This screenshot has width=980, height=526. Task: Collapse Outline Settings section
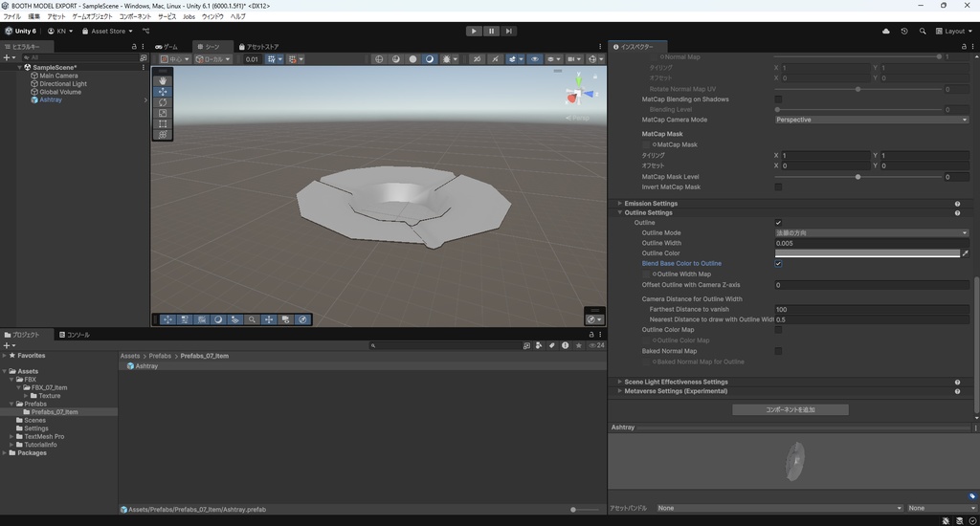click(x=619, y=213)
